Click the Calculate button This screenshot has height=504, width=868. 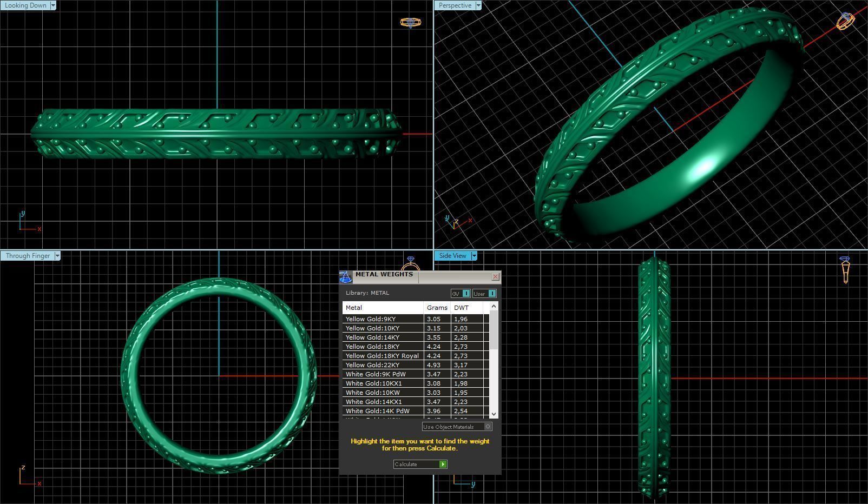point(420,464)
